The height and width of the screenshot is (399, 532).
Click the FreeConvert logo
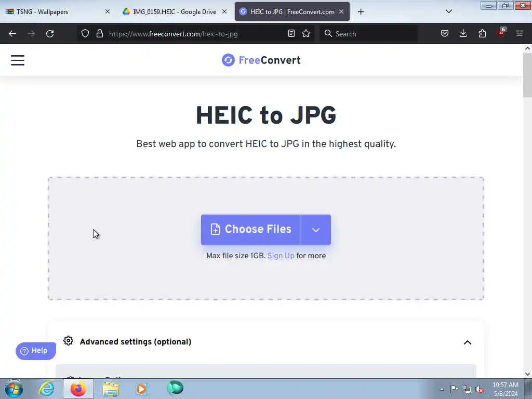click(261, 60)
